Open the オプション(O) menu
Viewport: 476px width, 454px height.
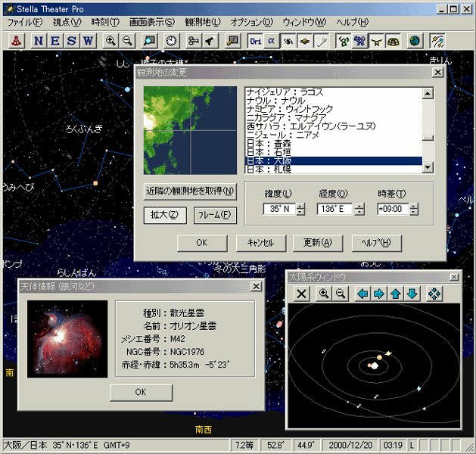coord(252,22)
